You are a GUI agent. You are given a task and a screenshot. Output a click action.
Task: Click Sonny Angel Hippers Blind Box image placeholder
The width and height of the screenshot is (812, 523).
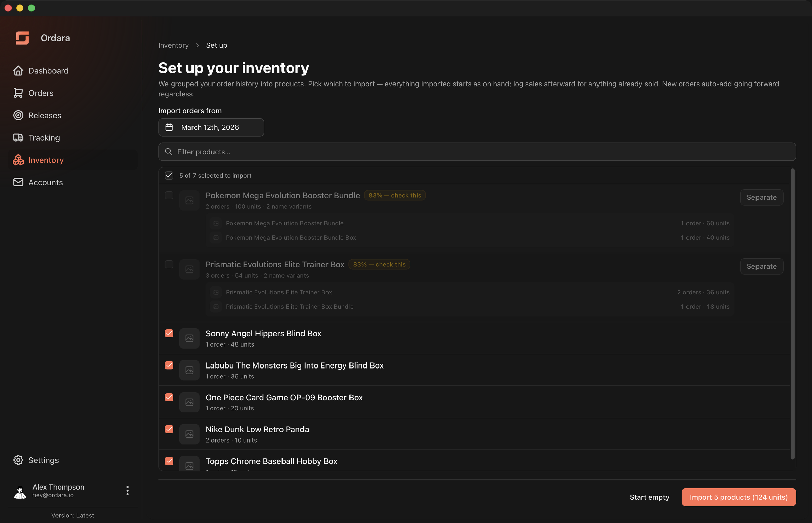pos(189,338)
